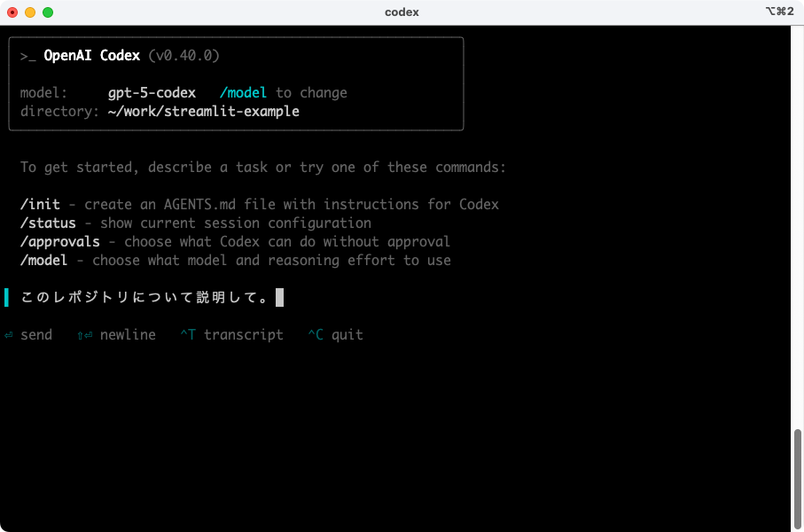Click the return-key icon next to send
The height and width of the screenshot is (532, 804).
(x=8, y=335)
